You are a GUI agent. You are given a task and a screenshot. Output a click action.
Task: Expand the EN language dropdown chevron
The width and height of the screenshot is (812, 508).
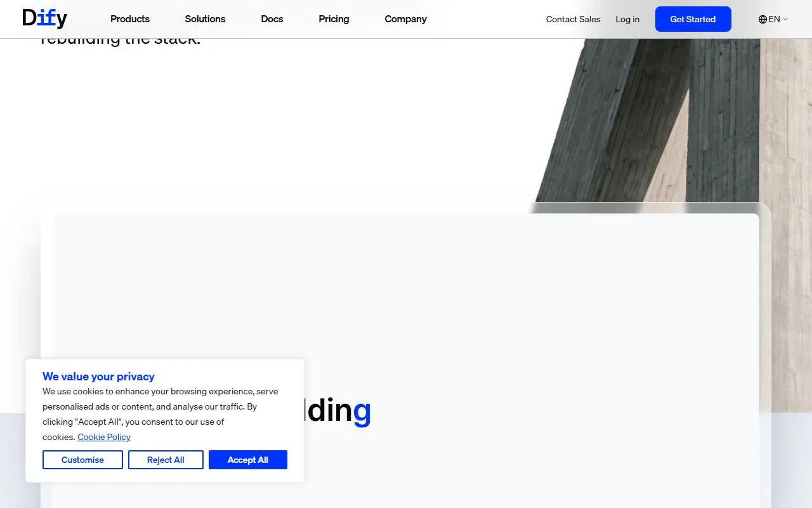pyautogui.click(x=785, y=19)
